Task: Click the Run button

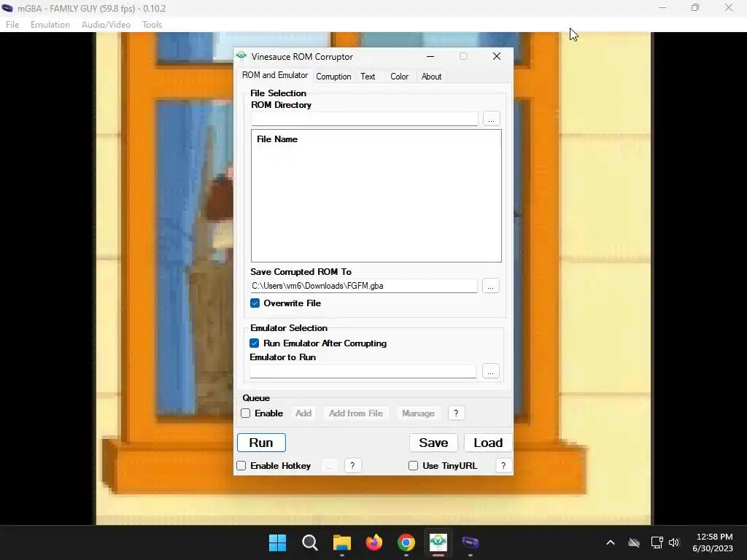Action: click(261, 443)
